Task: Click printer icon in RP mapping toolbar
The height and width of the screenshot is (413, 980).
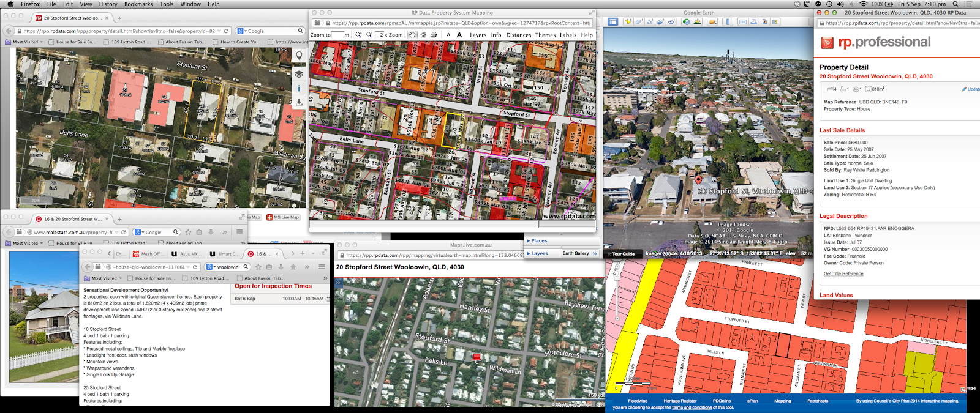Action: 434,35
